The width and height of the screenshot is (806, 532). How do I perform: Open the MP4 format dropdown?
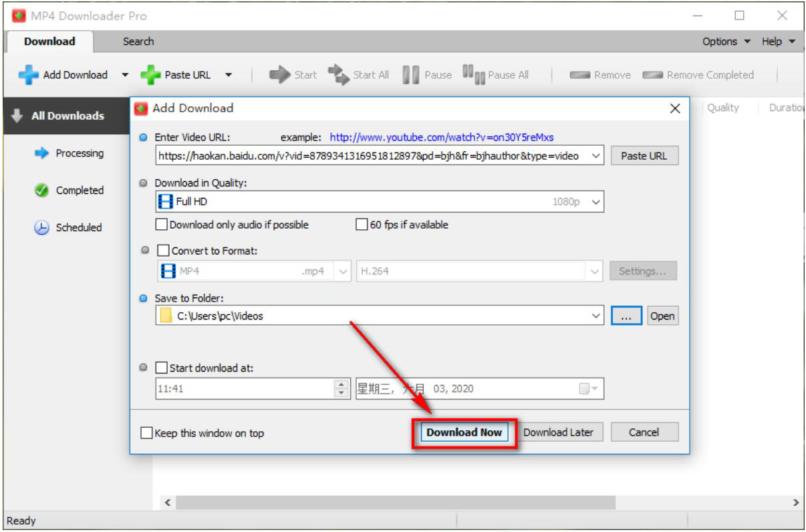[x=344, y=271]
